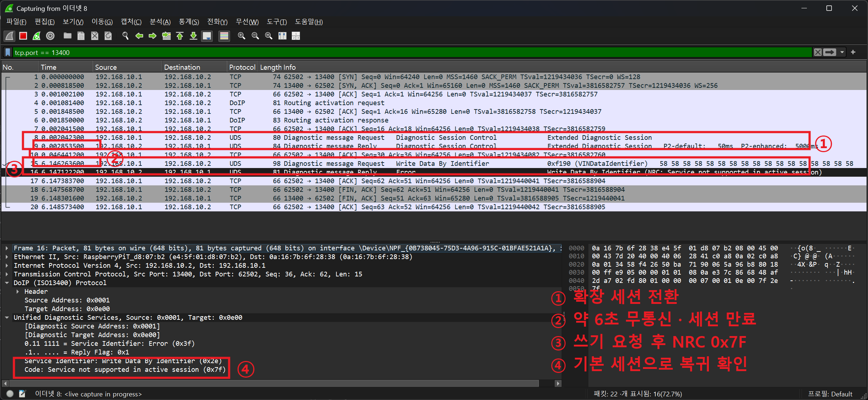This screenshot has width=868, height=400.
Task: Stop the running capture with red square
Action: [23, 36]
